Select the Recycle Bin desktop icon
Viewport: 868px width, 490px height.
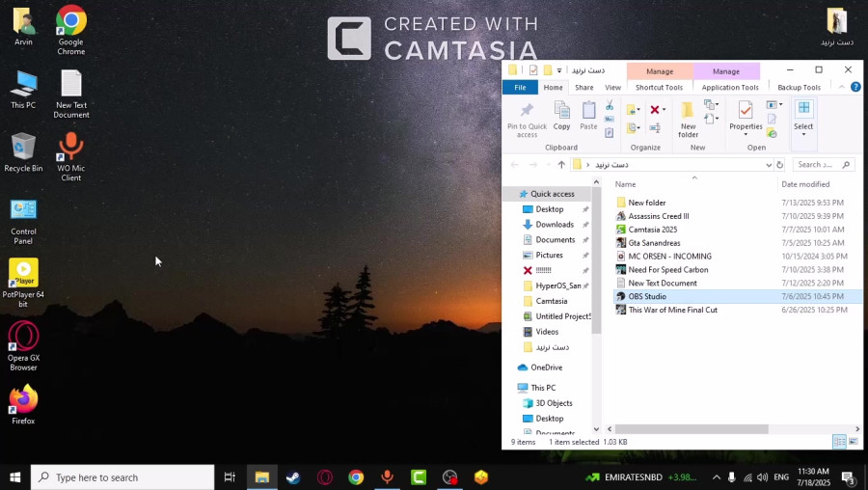pos(23,152)
